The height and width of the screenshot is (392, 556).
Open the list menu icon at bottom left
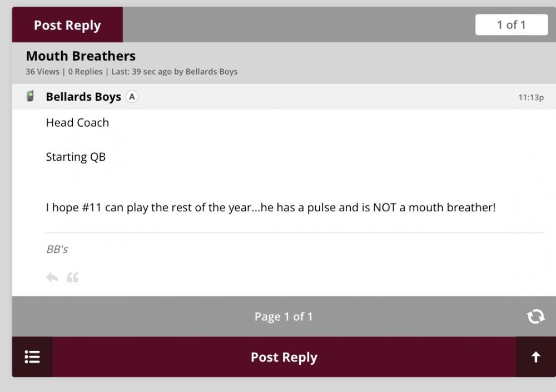pos(32,357)
